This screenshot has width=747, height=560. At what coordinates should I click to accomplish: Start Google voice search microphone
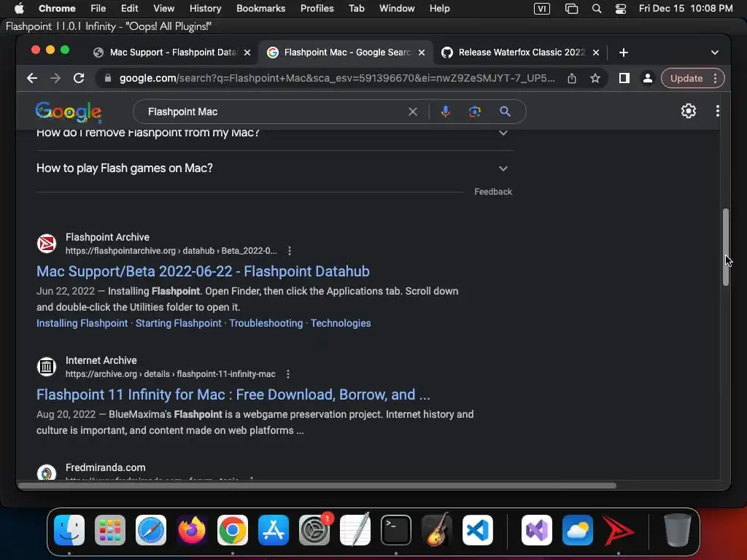[446, 112]
